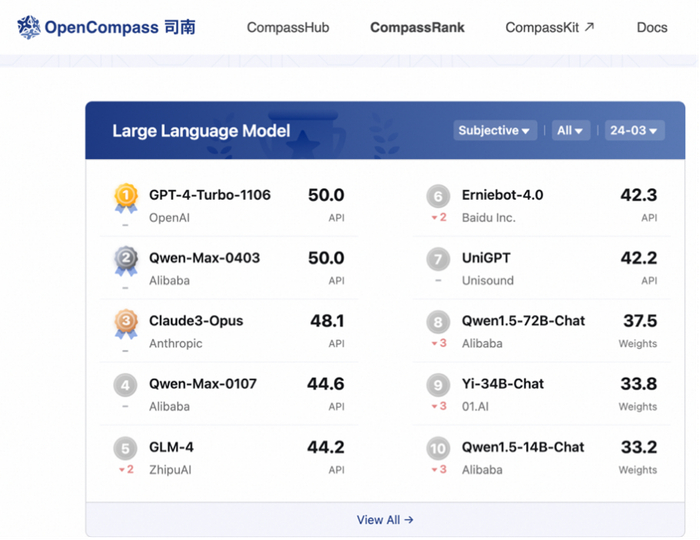Click the OpenCompass logo icon
The height and width of the screenshot is (540, 700).
coord(29,27)
